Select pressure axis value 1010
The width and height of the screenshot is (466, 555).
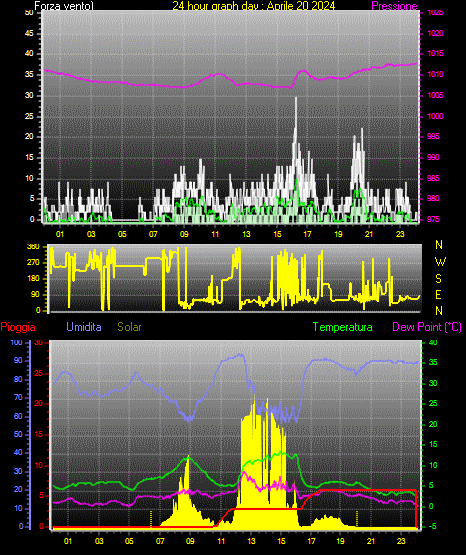point(435,74)
